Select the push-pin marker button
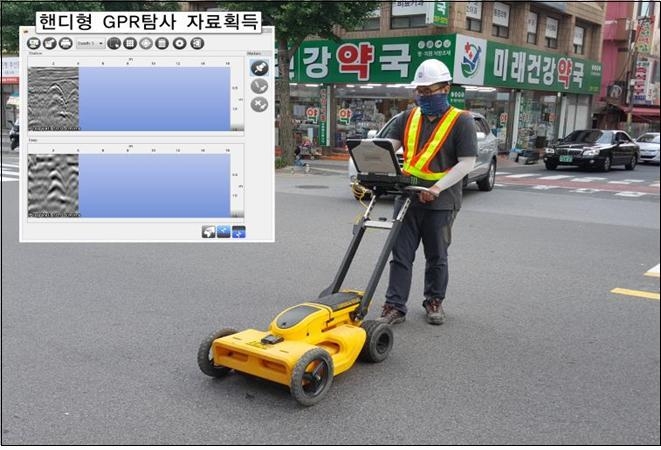Image resolution: width=661 pixels, height=450 pixels. click(x=259, y=67)
